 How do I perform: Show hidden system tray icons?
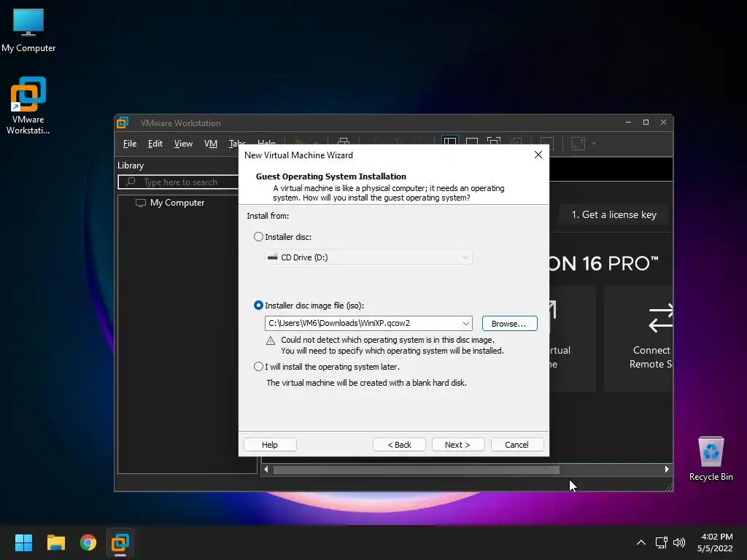(641, 542)
